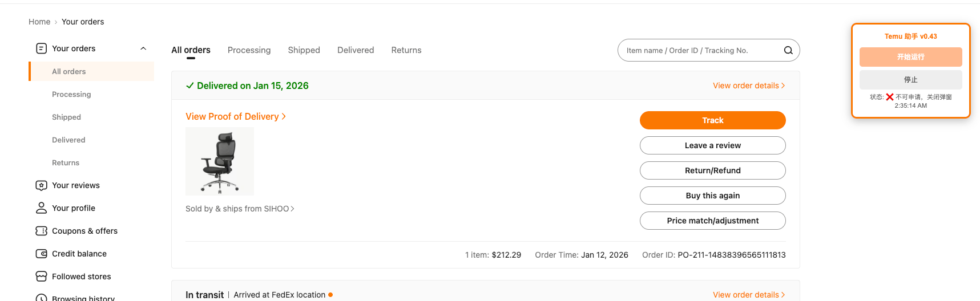Switch to the Processing tab
Image resolution: width=980 pixels, height=301 pixels.
[x=249, y=50]
